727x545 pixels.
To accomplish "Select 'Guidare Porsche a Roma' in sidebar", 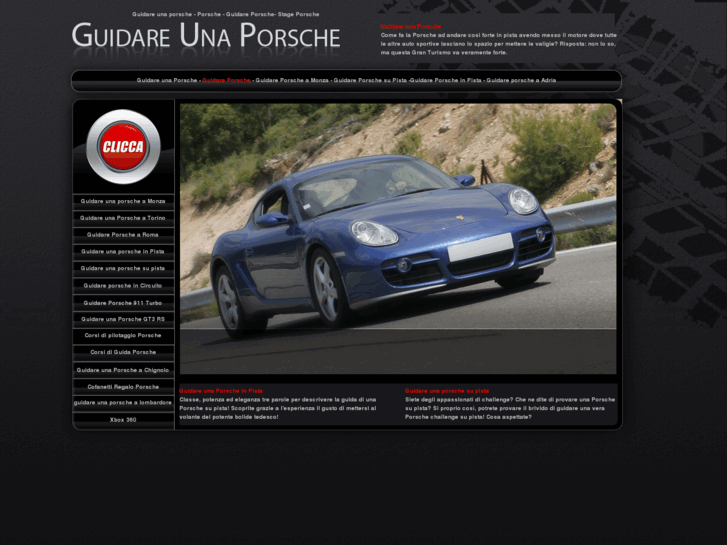I will pyautogui.click(x=123, y=235).
